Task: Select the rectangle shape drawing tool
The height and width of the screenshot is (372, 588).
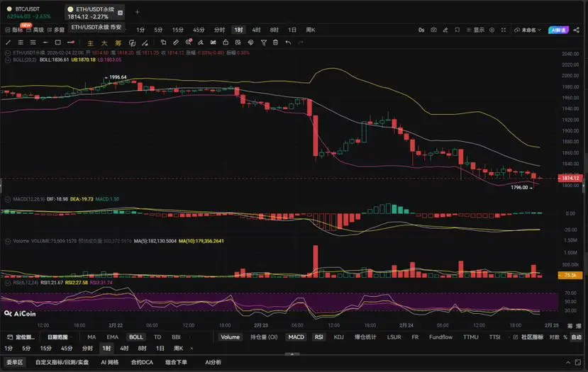Action: click(x=57, y=43)
